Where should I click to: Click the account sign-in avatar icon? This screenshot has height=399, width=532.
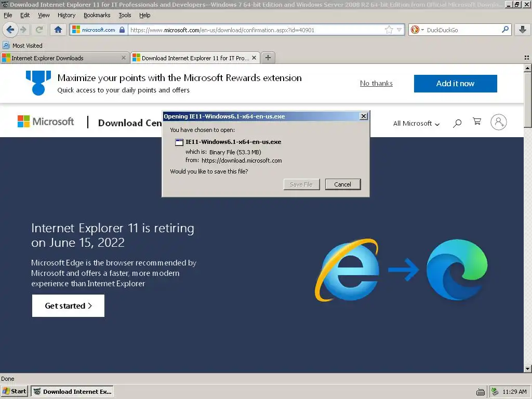[498, 122]
